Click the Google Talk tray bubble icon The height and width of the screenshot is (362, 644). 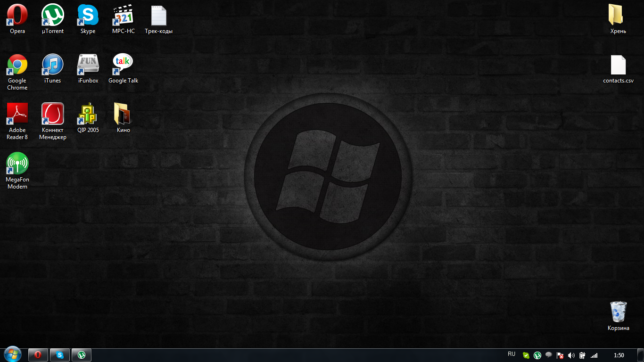click(x=549, y=355)
